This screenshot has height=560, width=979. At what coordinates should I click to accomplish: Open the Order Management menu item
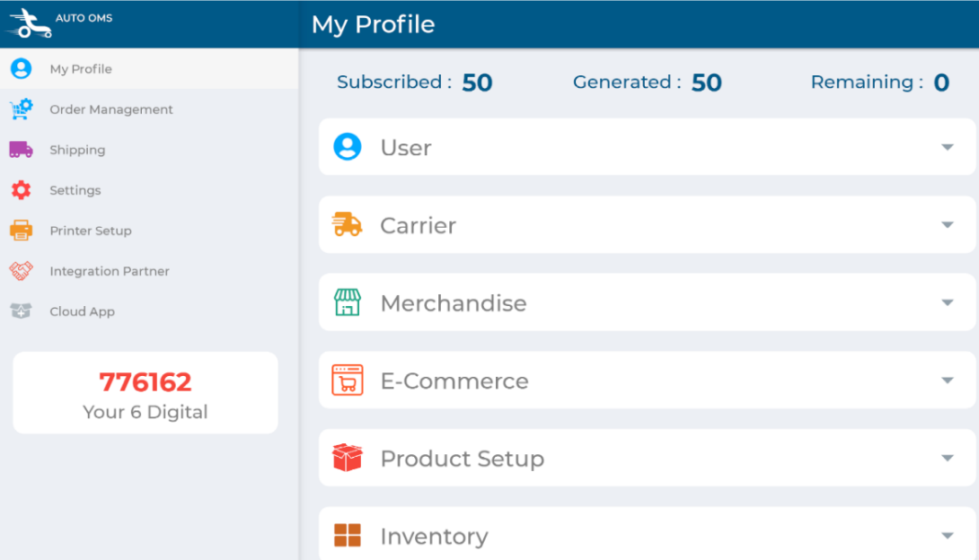coord(111,109)
